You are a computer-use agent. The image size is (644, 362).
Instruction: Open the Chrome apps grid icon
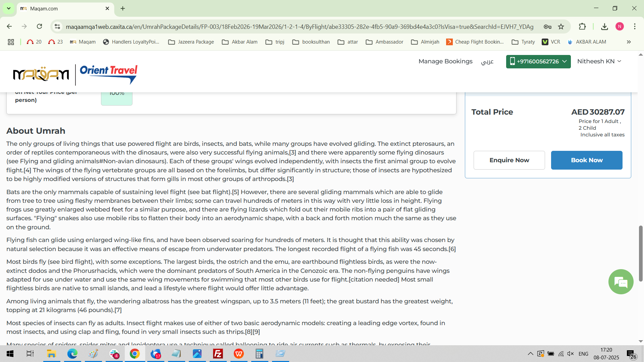[11, 42]
